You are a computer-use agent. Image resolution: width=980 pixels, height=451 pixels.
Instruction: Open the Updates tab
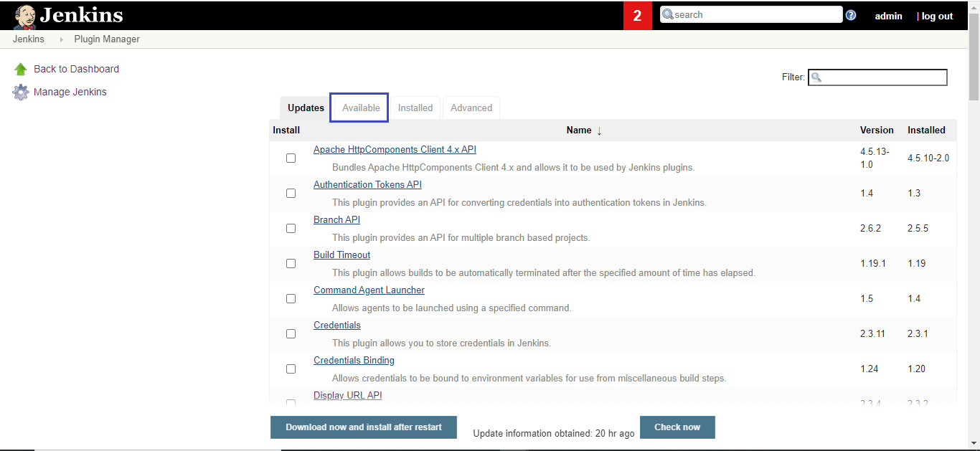point(305,107)
